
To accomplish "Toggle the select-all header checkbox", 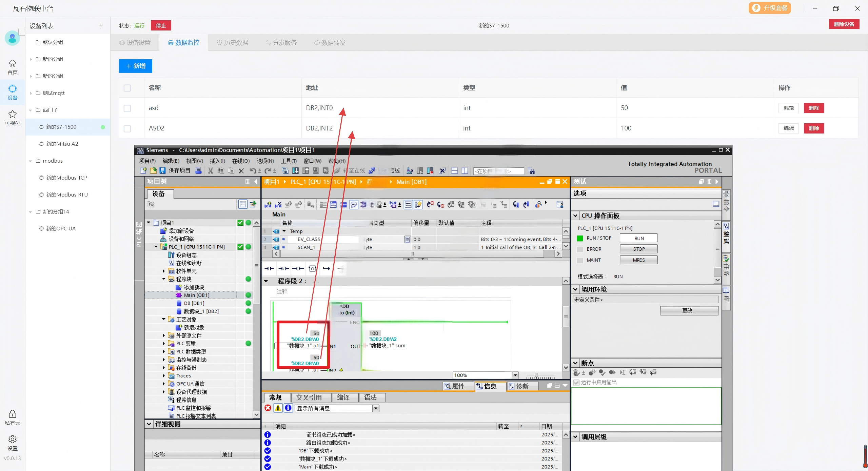I will tap(127, 88).
